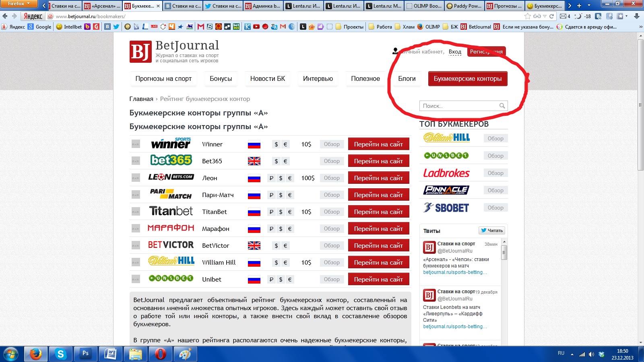The image size is (644, 362).
Task: Open the Обзор review for Леон
Action: 332,178
